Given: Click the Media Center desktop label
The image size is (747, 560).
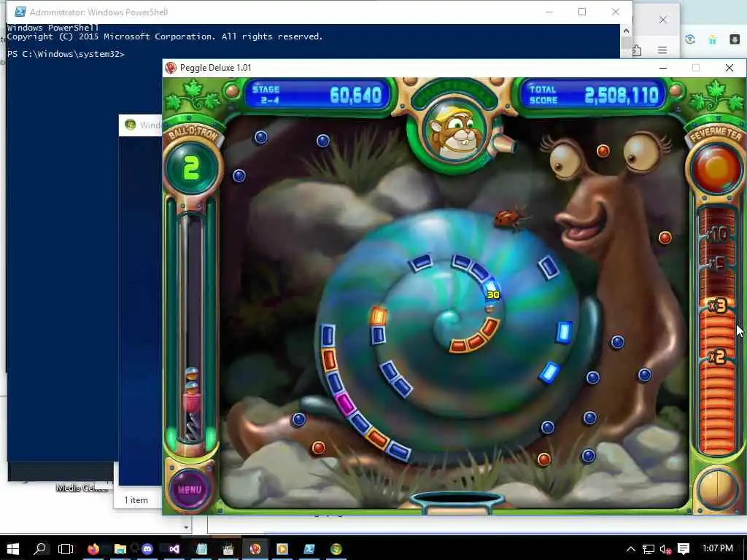Looking at the screenshot, I should (x=82, y=488).
